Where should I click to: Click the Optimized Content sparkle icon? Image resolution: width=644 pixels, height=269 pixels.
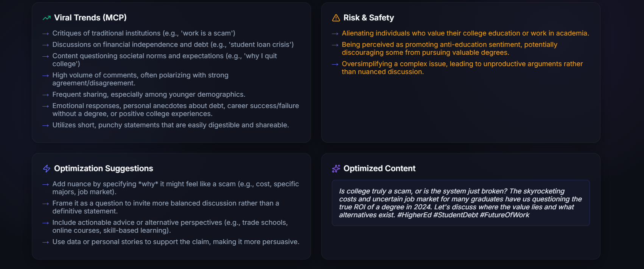[336, 169]
